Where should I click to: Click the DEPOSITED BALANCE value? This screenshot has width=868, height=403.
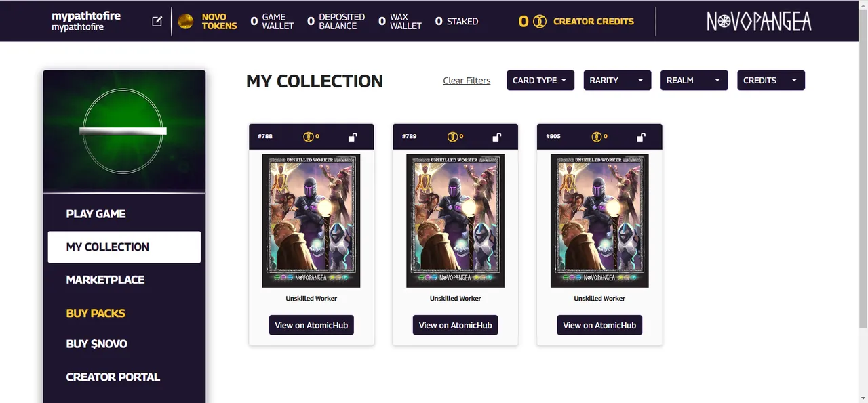[336, 22]
